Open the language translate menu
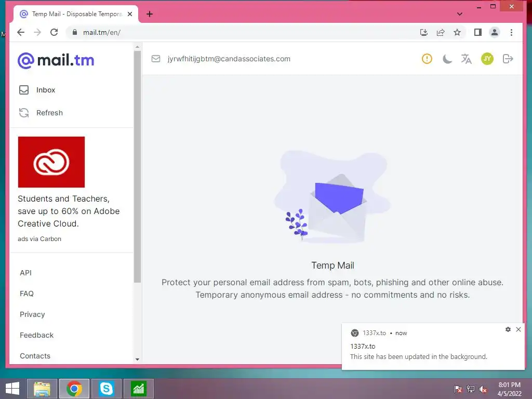Image resolution: width=532 pixels, height=399 pixels. 467,59
